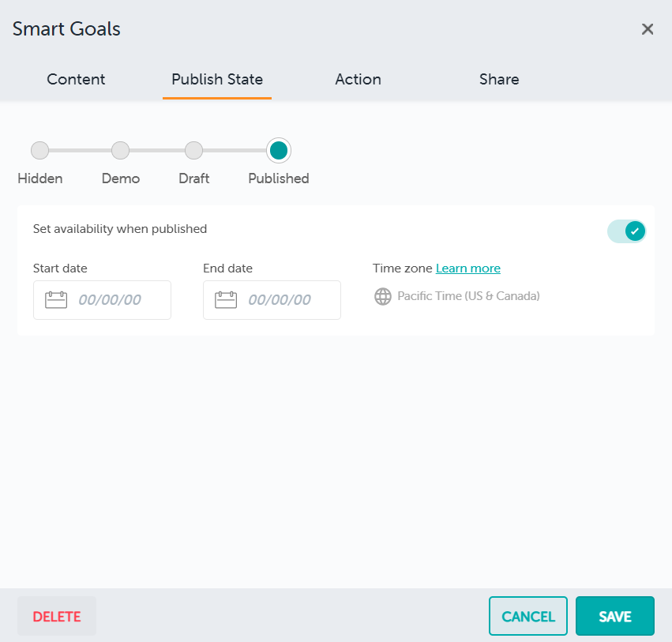This screenshot has height=642, width=672.
Task: Close the Smart Goals dialog
Action: [x=648, y=29]
